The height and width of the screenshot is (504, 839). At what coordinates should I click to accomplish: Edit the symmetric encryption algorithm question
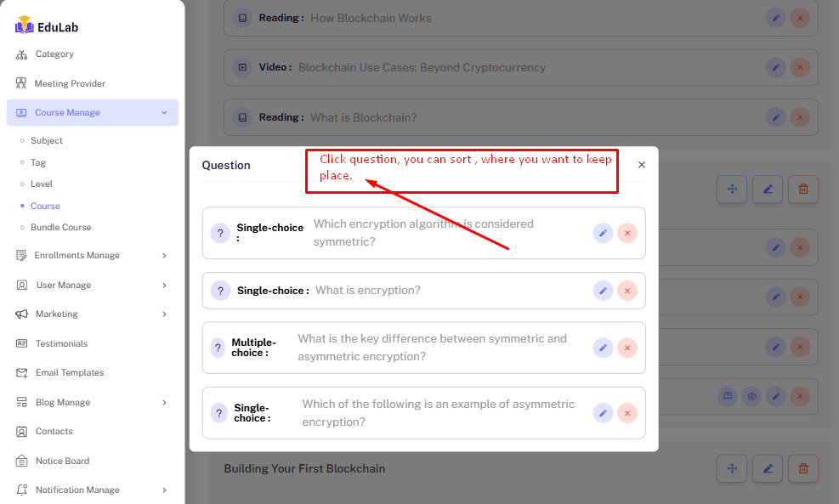tap(603, 233)
